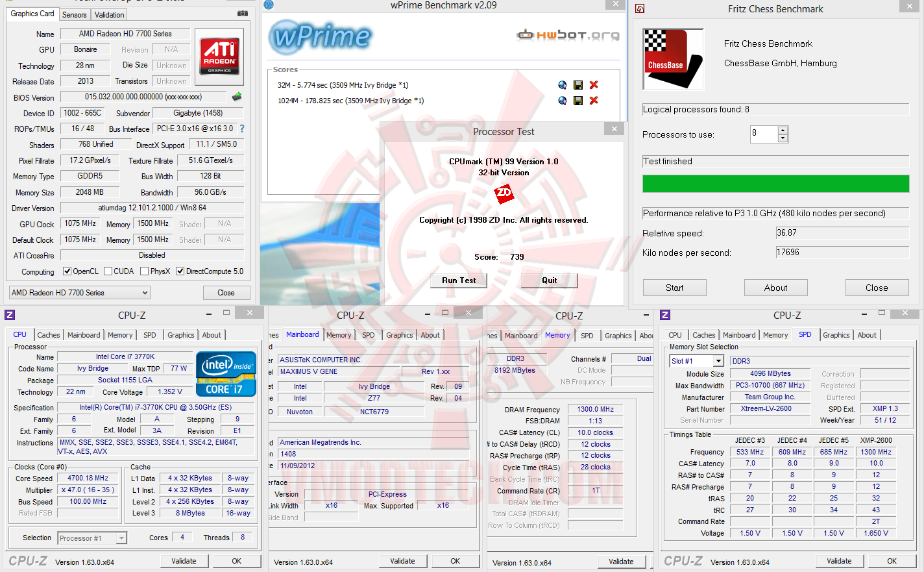The image size is (924, 572).
Task: Open the Mainboard tab in CPU-Z
Action: [x=84, y=335]
